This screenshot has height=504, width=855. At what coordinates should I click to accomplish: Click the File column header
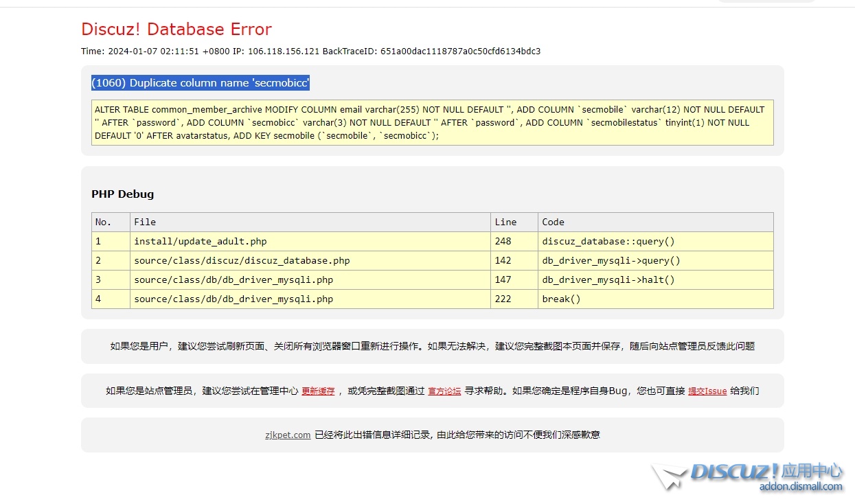[x=145, y=222]
